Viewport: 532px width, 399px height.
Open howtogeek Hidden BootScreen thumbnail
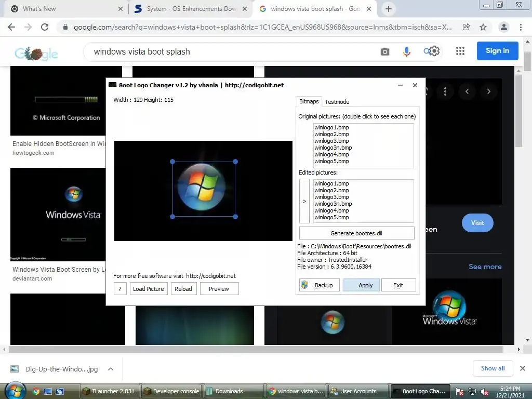point(58,101)
